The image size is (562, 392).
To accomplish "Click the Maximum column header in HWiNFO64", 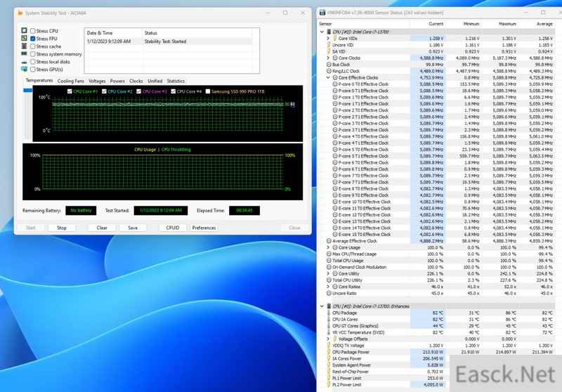I will (x=507, y=24).
